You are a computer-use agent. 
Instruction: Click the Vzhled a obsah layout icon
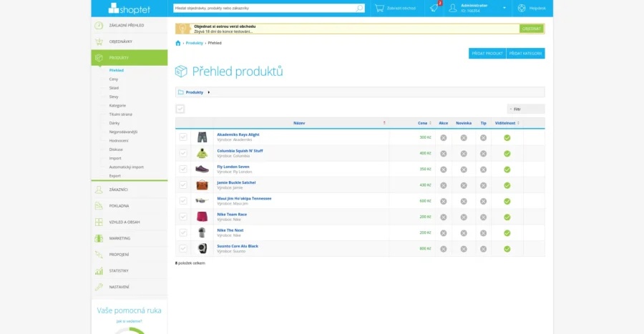click(x=99, y=222)
